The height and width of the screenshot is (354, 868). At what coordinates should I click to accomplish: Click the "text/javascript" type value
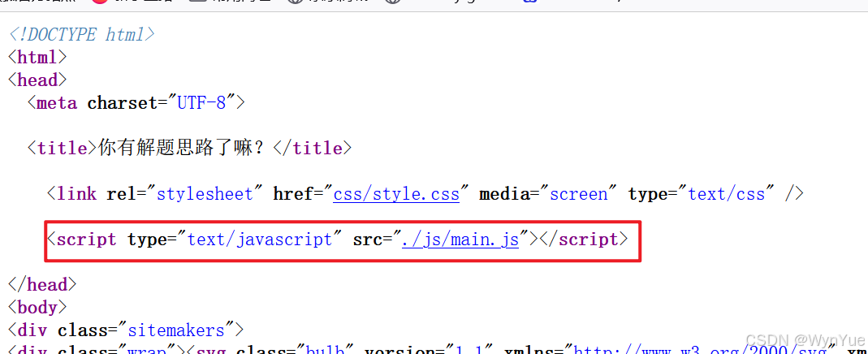coord(260,240)
